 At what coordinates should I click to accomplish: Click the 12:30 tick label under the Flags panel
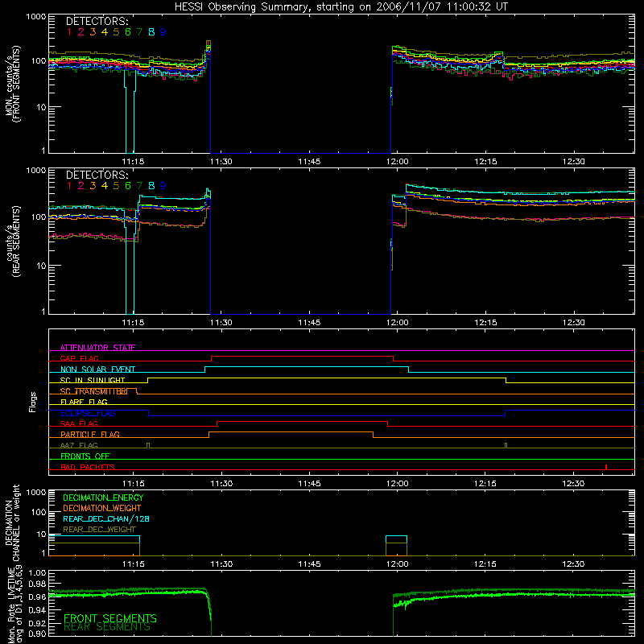(573, 484)
